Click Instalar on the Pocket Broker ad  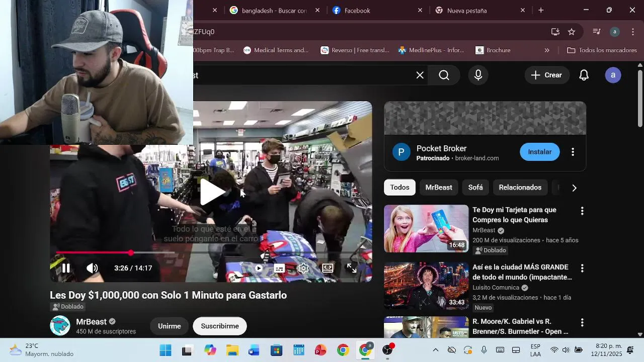coord(539,152)
